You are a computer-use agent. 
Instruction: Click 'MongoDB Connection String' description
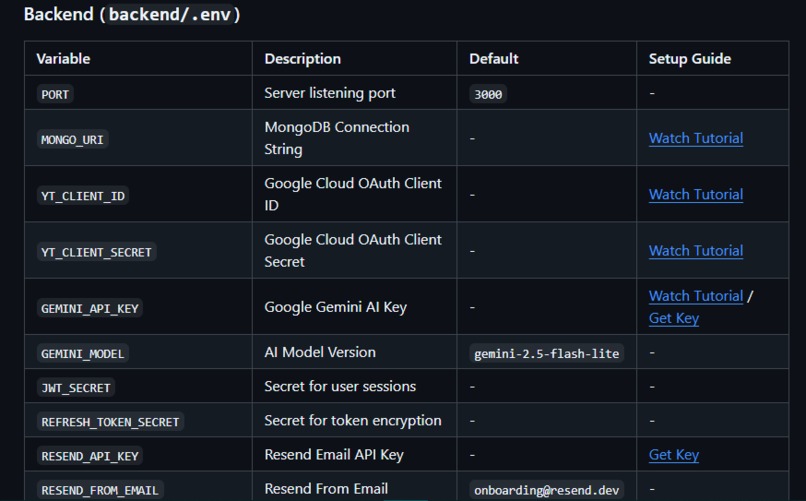click(x=337, y=138)
